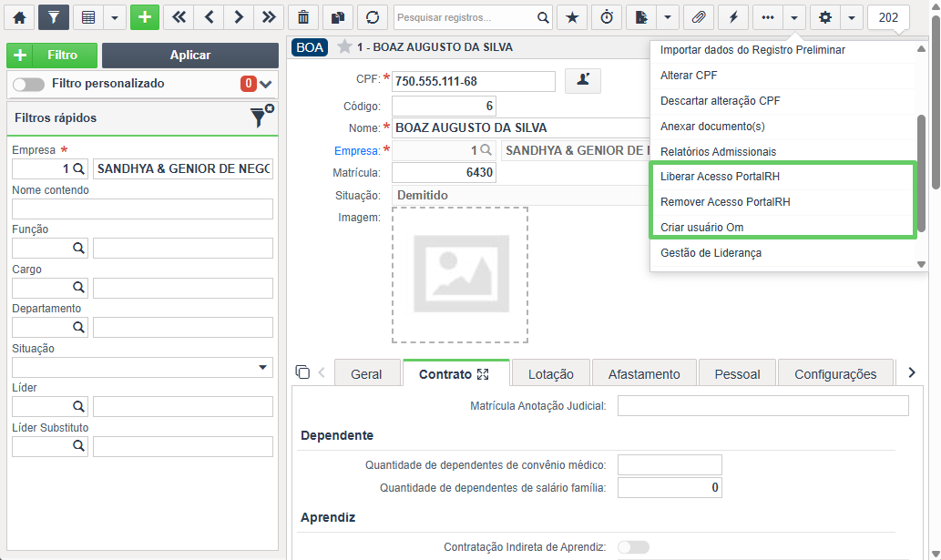Viewport: 941px width, 560px height.
Task: Open the Líder Substituto lookup magnifier
Action: pyautogui.click(x=78, y=446)
